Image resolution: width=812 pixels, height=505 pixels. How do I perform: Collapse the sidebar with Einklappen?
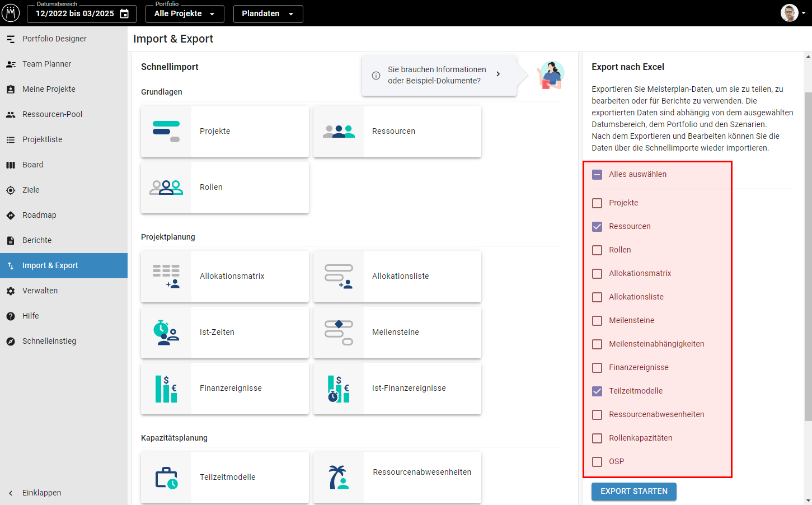click(41, 493)
